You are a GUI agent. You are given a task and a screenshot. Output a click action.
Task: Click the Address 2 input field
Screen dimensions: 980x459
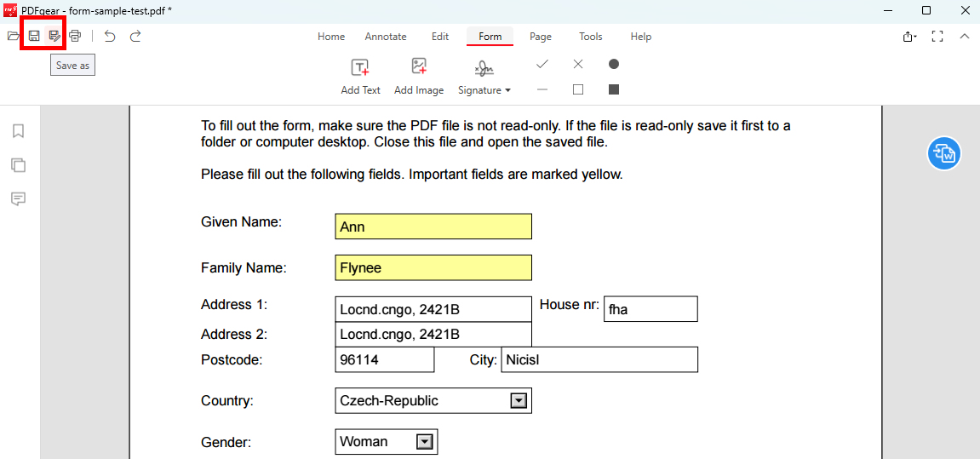click(x=433, y=334)
